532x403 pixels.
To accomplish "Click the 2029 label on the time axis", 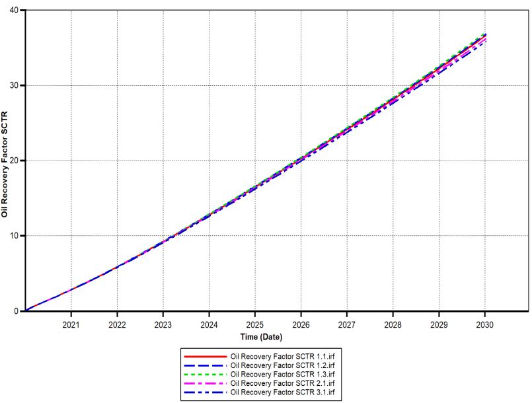I will pyautogui.click(x=439, y=324).
